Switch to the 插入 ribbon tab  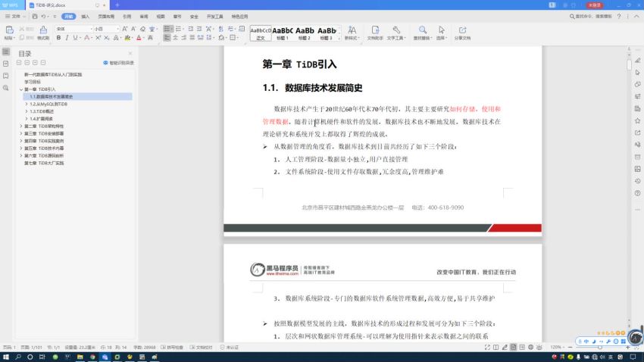point(85,15)
